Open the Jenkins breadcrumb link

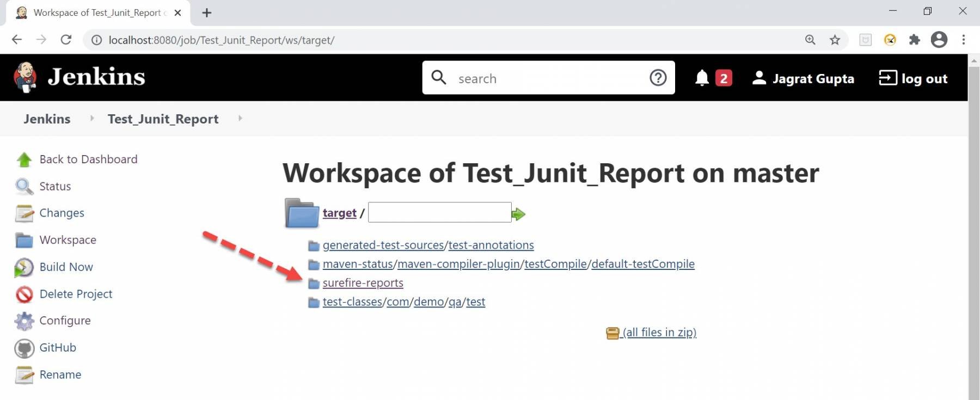[47, 119]
